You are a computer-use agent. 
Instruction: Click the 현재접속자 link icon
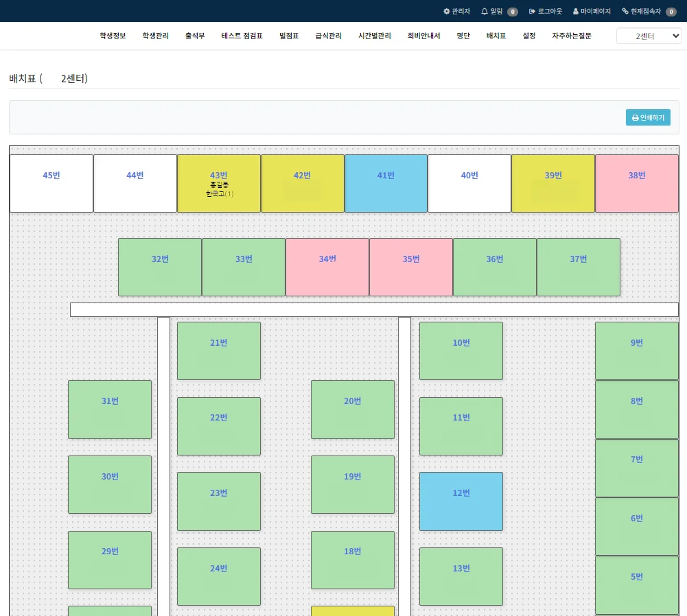[x=625, y=12]
